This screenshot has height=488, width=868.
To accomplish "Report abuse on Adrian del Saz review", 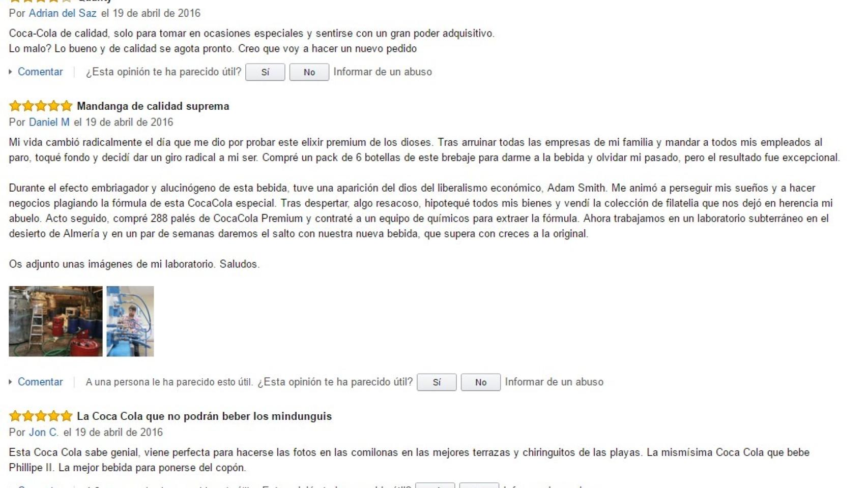I will pos(383,72).
